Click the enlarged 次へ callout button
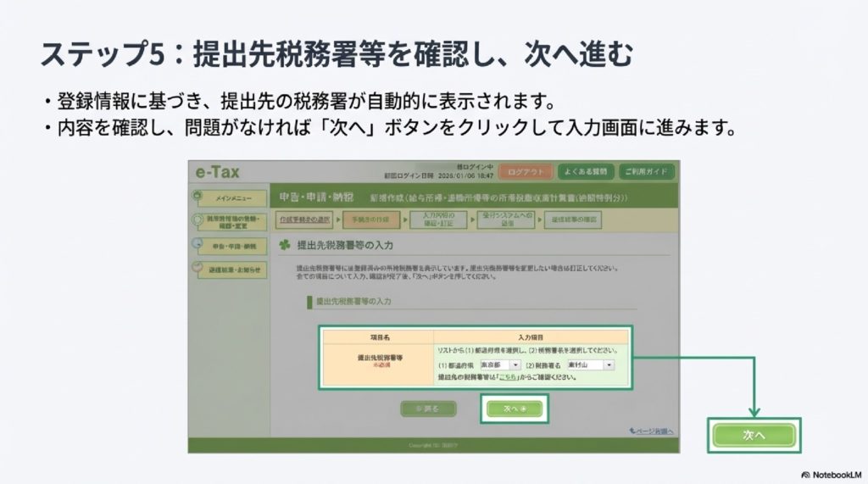868x484 pixels. pos(754,435)
